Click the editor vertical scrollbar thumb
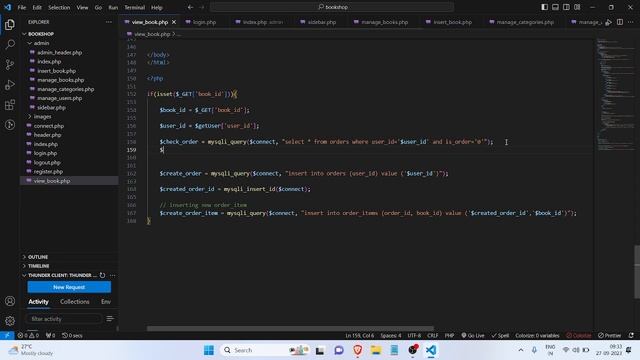 (x=637, y=272)
